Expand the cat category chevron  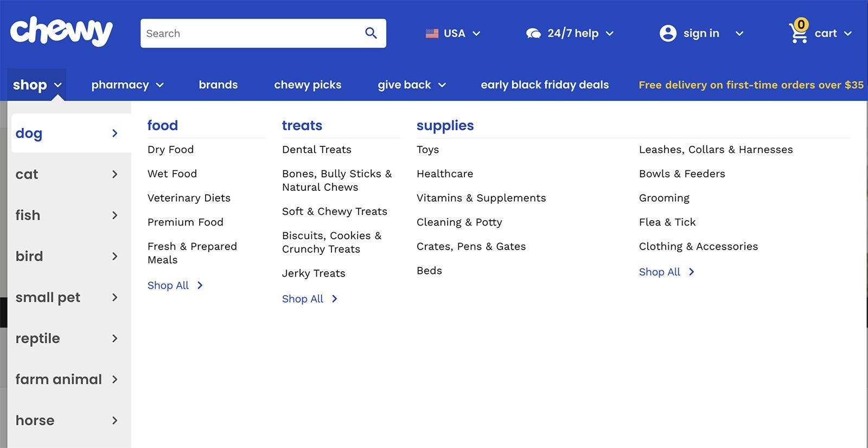tap(114, 174)
